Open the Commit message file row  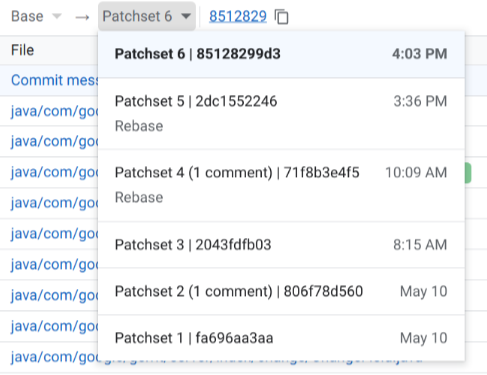pyautogui.click(x=55, y=80)
